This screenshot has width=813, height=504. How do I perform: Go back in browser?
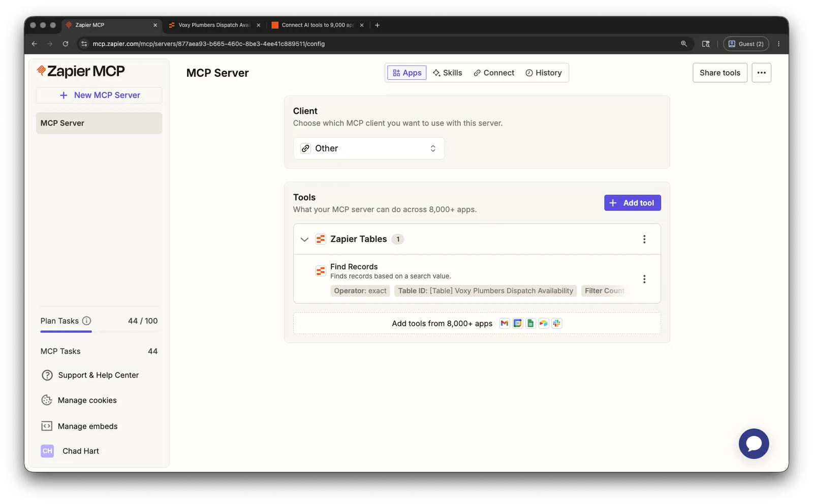[35, 44]
